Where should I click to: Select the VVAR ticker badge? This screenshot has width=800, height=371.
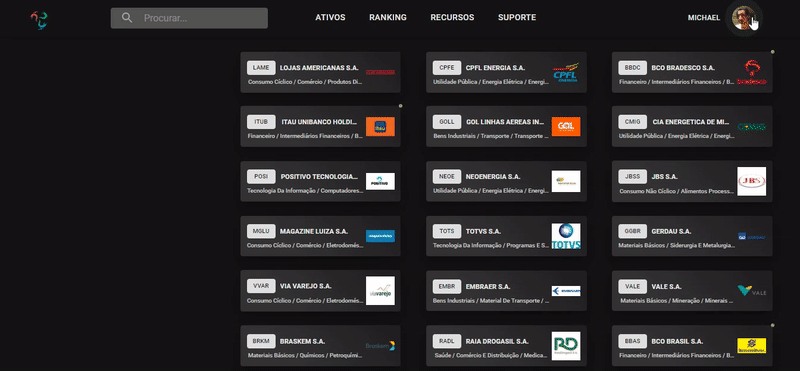(x=261, y=286)
